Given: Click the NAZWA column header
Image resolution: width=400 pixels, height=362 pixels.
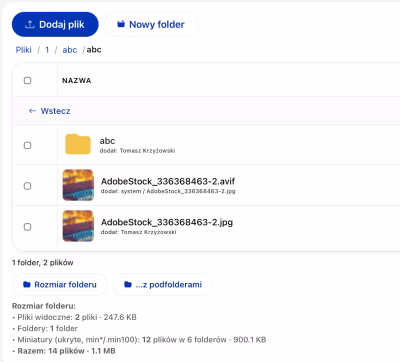Looking at the screenshot, I should [x=77, y=81].
